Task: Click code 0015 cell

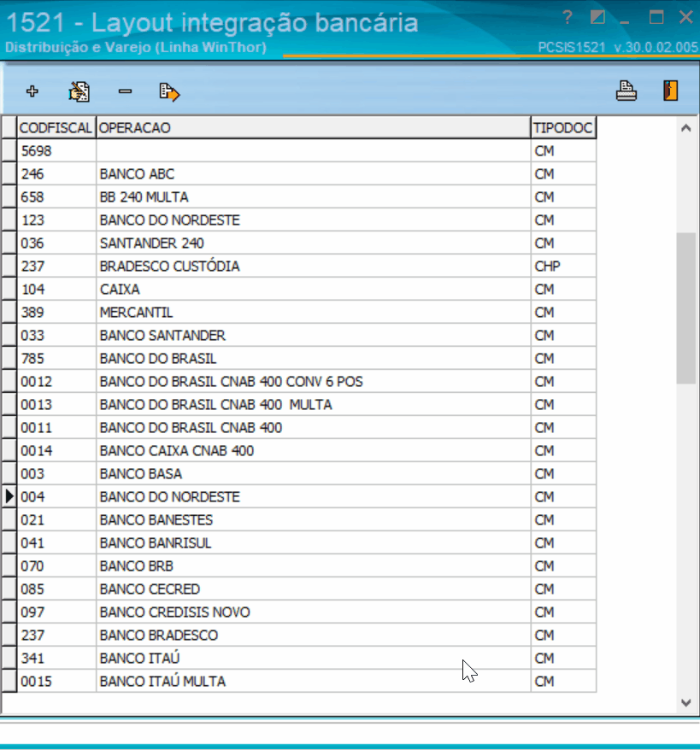Action: click(56, 681)
